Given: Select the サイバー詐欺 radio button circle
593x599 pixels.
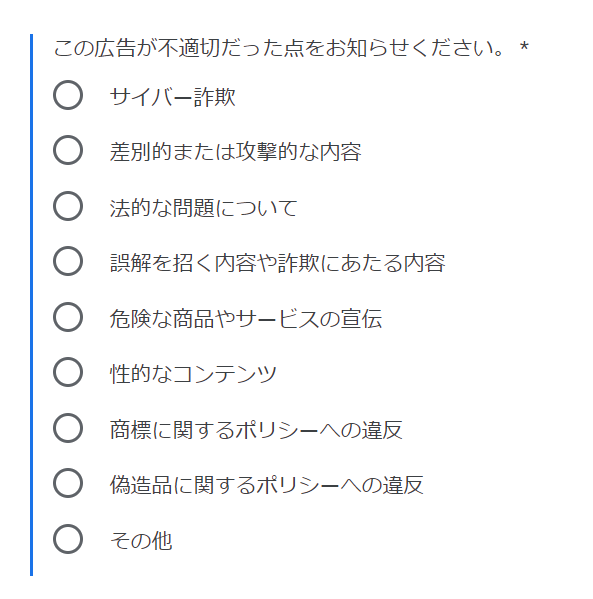Looking at the screenshot, I should click(x=68, y=95).
